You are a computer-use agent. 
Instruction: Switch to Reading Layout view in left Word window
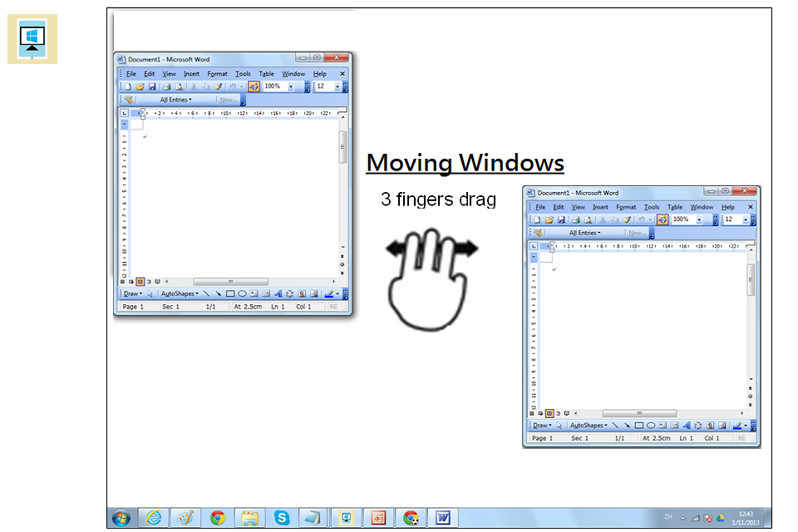157,282
